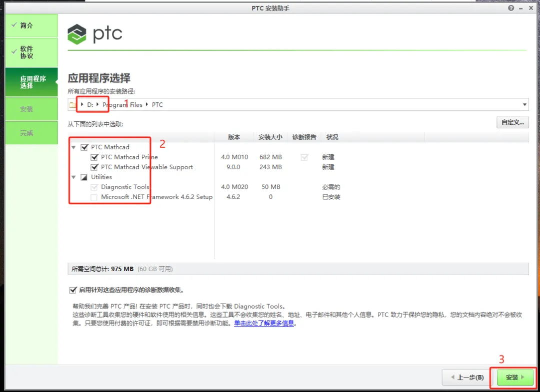Minimize the PTC installer window
Image resolution: width=540 pixels, height=392 pixels.
521,8
